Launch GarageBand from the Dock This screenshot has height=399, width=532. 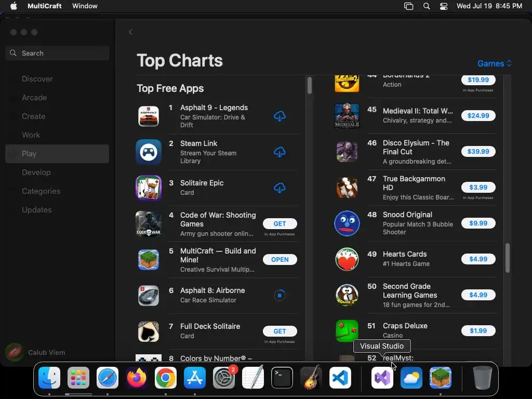[311, 378]
